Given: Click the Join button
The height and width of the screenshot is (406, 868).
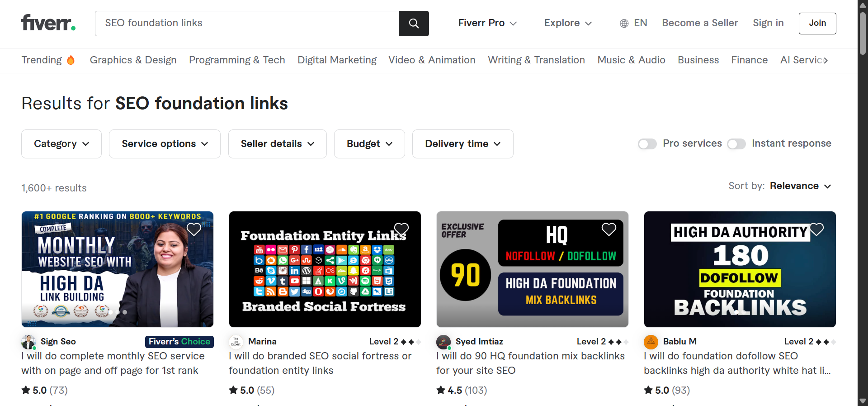Looking at the screenshot, I should click(x=817, y=23).
